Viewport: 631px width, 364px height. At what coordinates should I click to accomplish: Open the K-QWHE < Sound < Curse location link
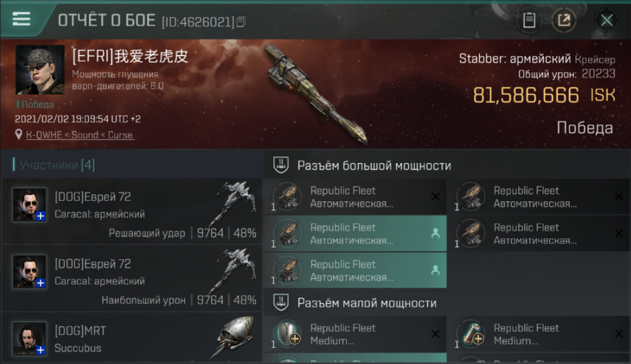click(x=80, y=135)
